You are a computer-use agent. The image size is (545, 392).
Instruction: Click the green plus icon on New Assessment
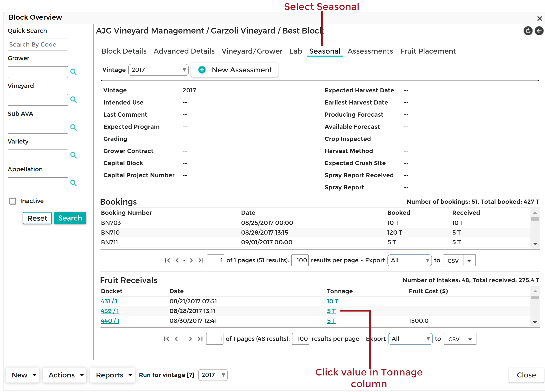point(202,70)
